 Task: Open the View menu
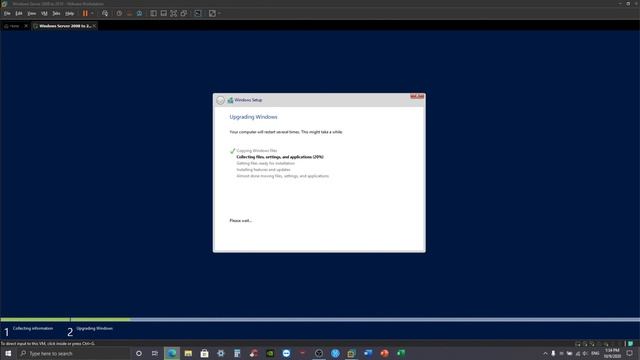point(31,13)
